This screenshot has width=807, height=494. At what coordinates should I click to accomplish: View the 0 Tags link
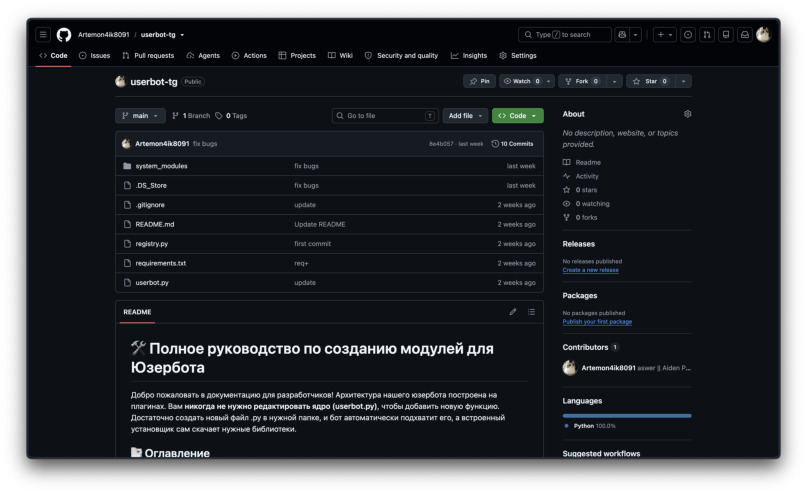tap(231, 116)
